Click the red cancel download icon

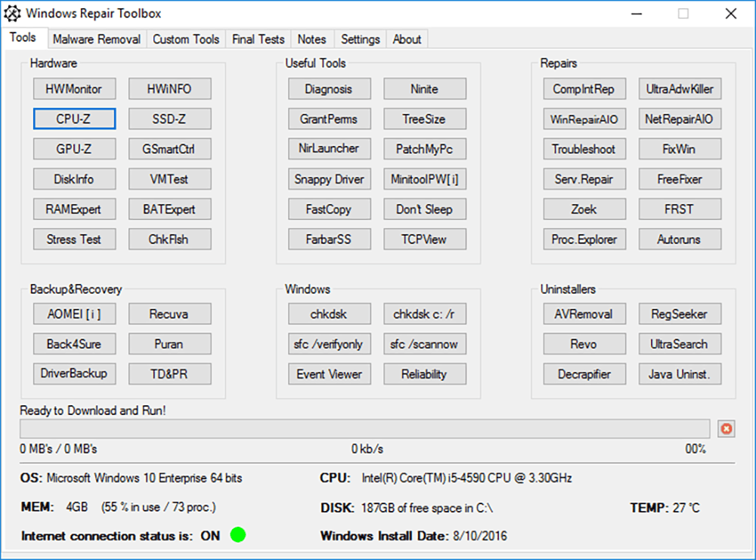point(726,429)
